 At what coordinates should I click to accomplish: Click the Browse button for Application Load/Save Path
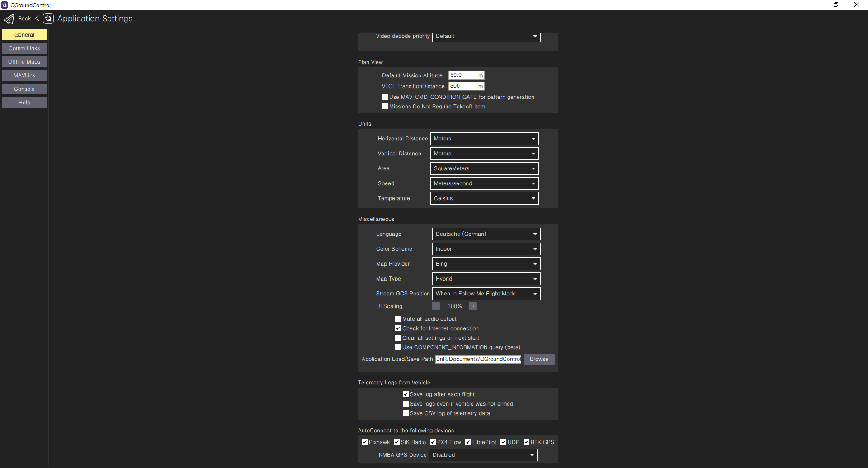[x=538, y=359]
